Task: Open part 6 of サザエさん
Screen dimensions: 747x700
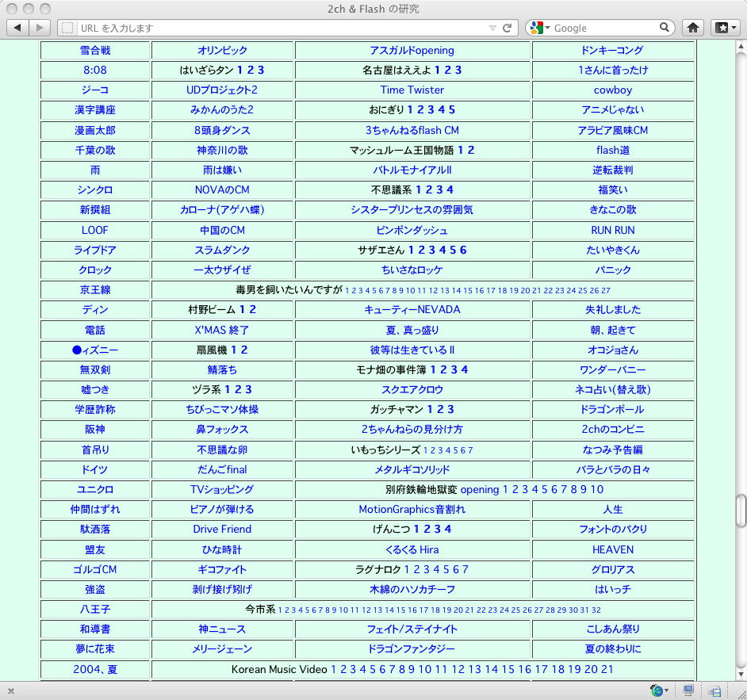Action: pos(463,251)
